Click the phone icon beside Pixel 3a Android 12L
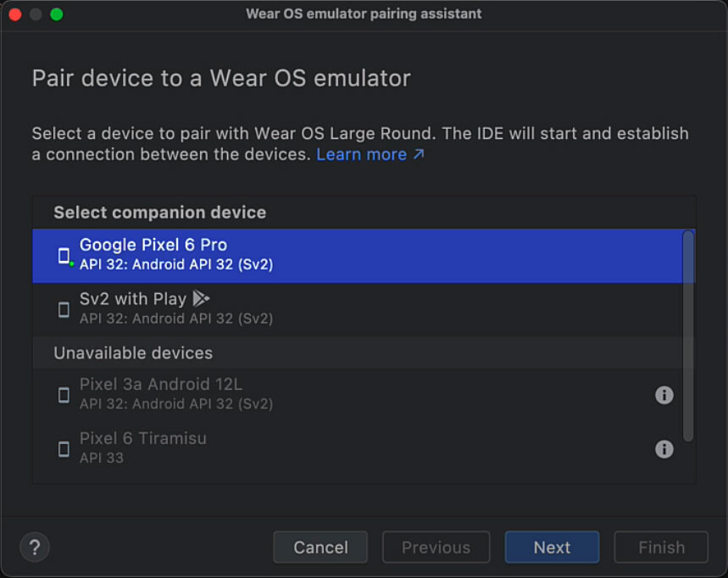Image resolution: width=728 pixels, height=578 pixels. tap(64, 393)
